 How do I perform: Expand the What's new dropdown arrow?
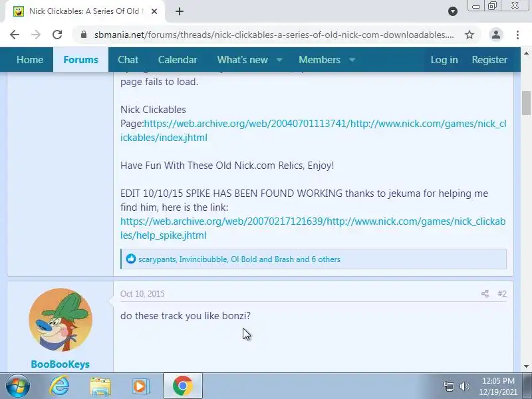279,60
